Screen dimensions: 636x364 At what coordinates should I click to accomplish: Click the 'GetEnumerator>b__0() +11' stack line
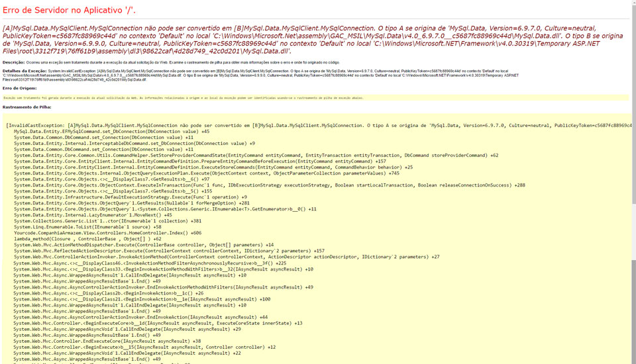[165, 209]
